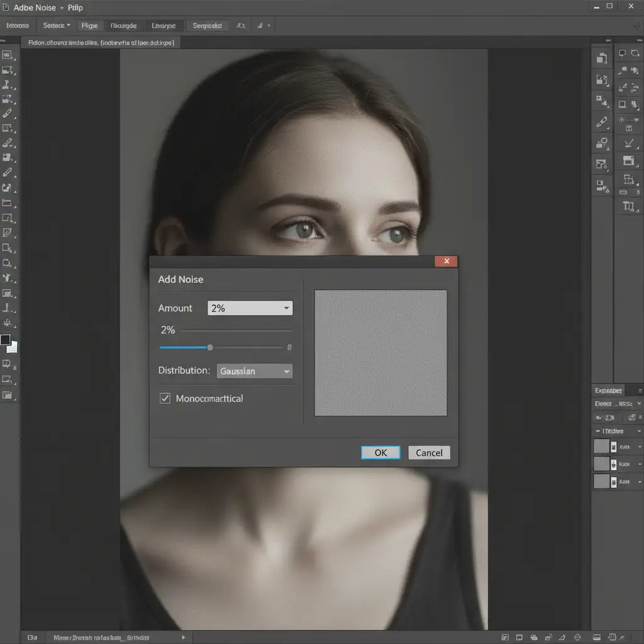
Task: Open the Distribution dropdown set to Gaussian
Action: click(x=255, y=371)
